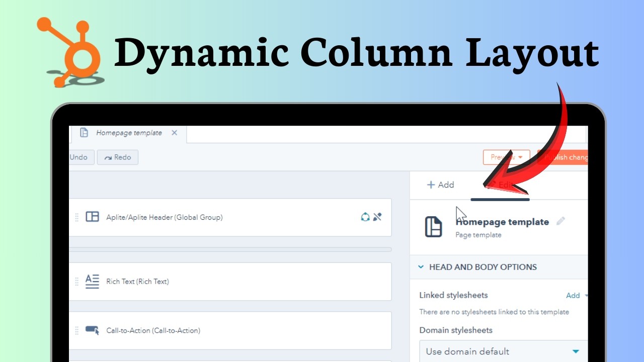Select the Rich Text module row
The image size is (644, 362).
click(x=230, y=282)
